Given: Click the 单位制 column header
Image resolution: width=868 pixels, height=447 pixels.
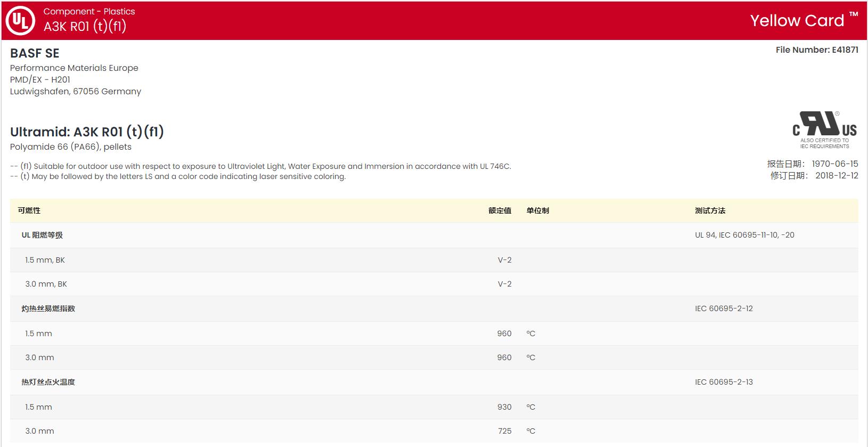Looking at the screenshot, I should 538,210.
